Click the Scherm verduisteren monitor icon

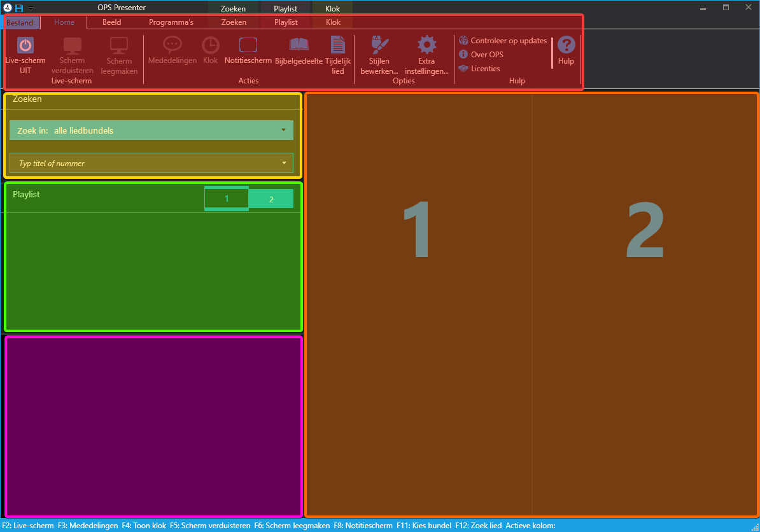point(72,46)
